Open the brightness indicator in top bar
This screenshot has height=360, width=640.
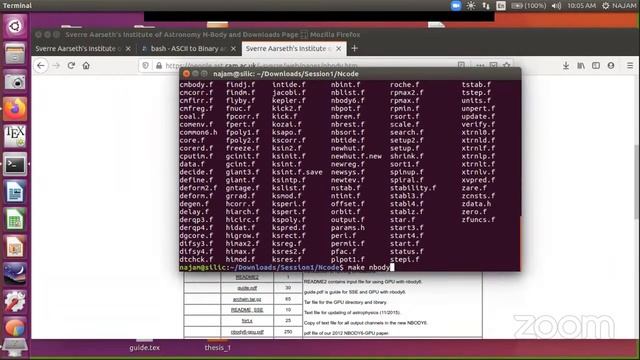tap(471, 6)
